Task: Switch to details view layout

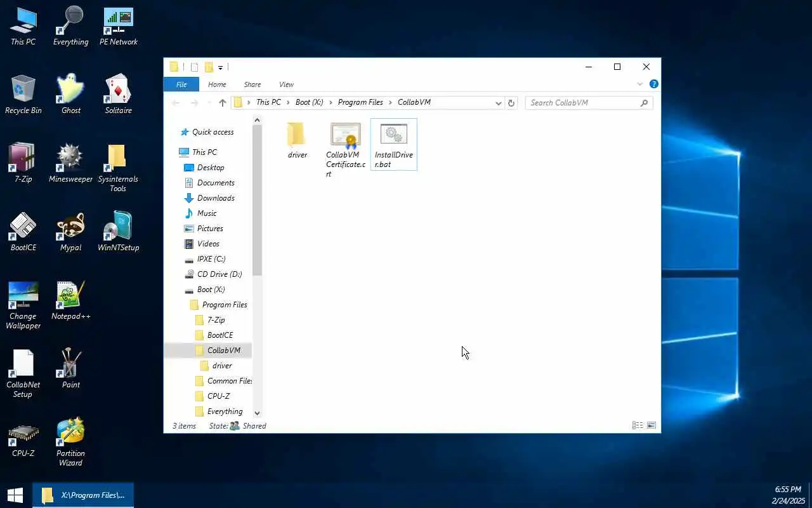Action: pos(638,425)
